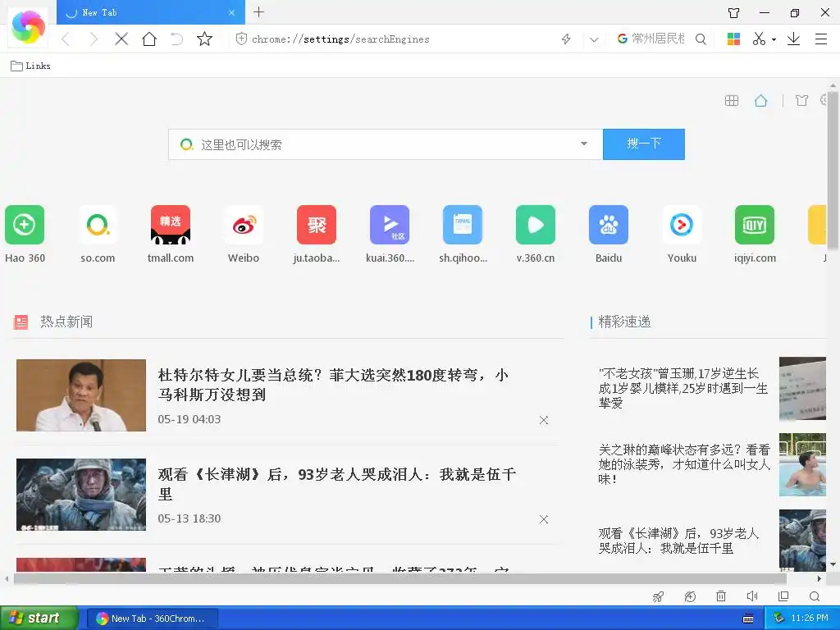Screen dimensions: 840x630
Task: Toggle the lightning speed-mode icon
Action: point(566,39)
